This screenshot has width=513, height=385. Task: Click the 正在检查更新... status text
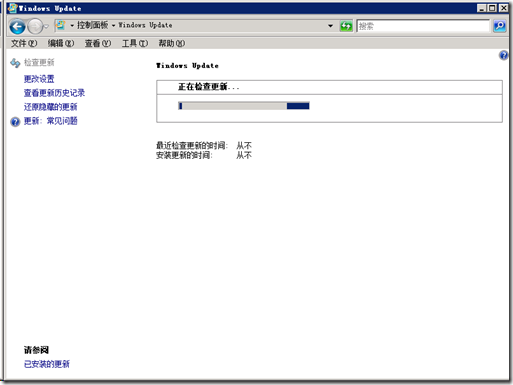(208, 87)
